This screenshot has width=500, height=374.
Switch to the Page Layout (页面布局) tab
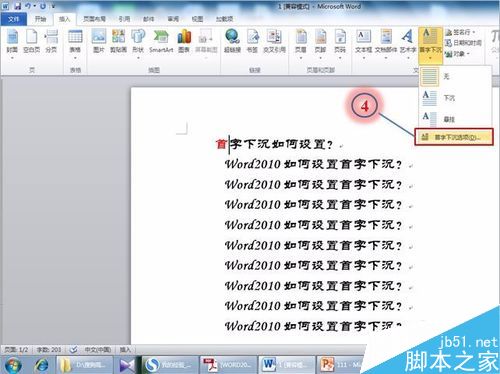[94, 19]
